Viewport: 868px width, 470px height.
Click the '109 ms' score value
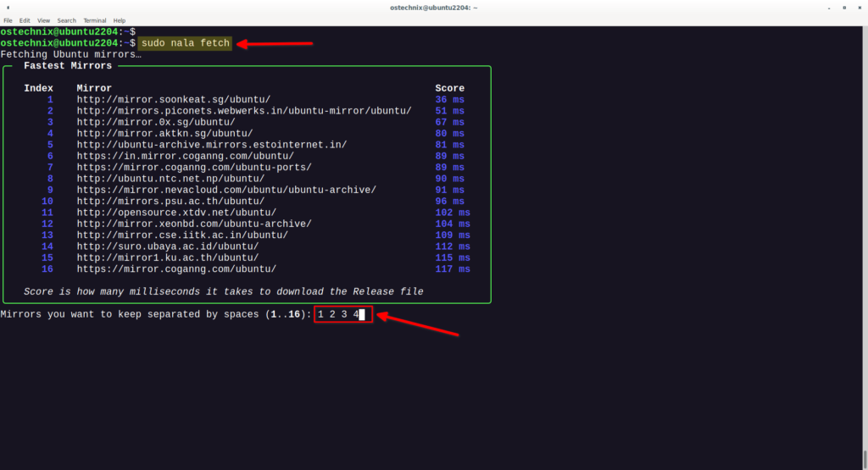(453, 235)
